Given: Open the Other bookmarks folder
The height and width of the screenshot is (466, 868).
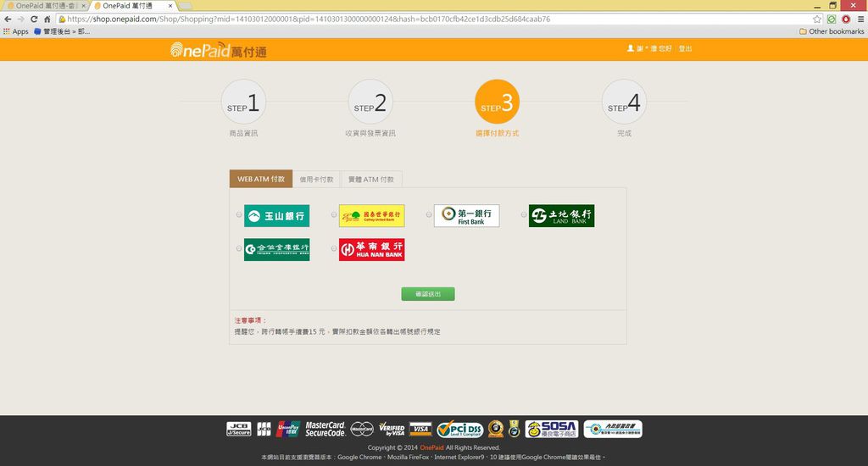Looking at the screenshot, I should (x=832, y=31).
